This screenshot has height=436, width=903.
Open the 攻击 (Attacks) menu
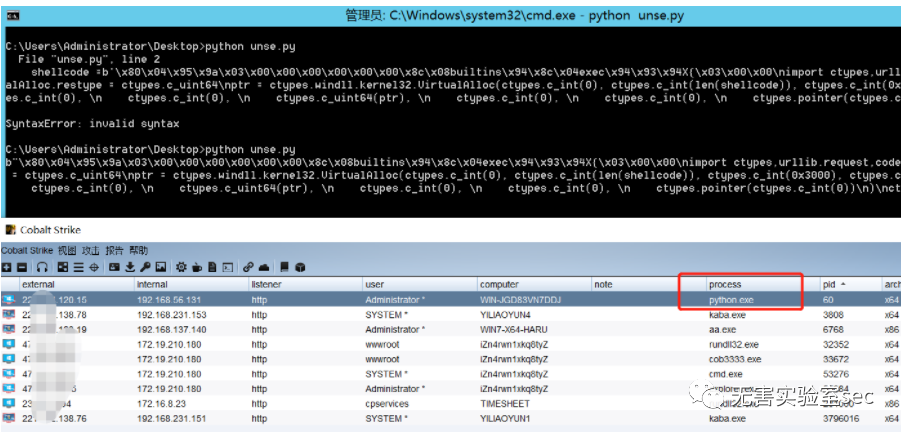[x=90, y=251]
